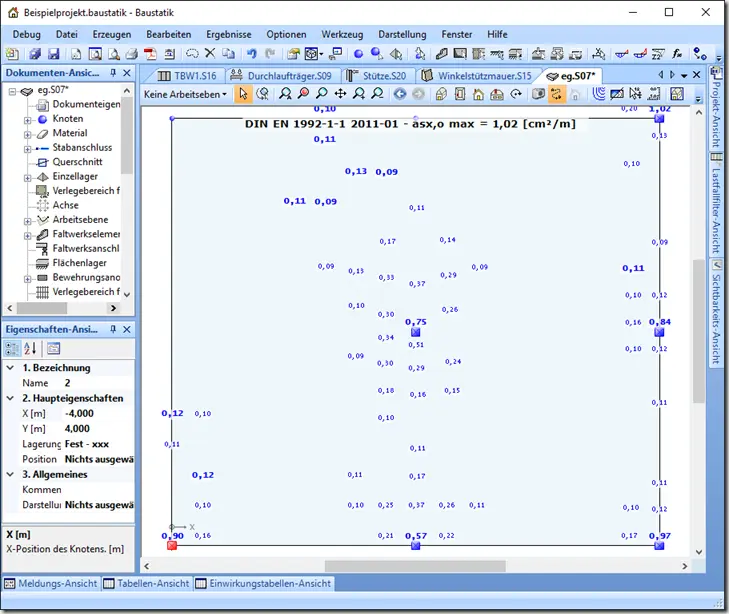
Task: Click the blue floppy disk Save icon
Action: point(54,54)
